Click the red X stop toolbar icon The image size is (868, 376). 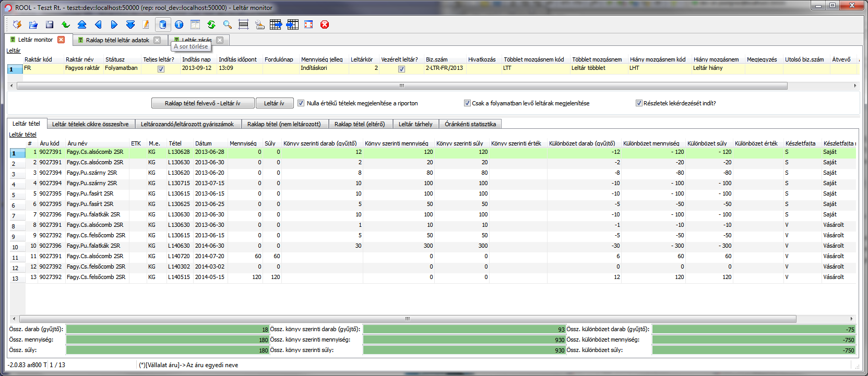pyautogui.click(x=325, y=25)
